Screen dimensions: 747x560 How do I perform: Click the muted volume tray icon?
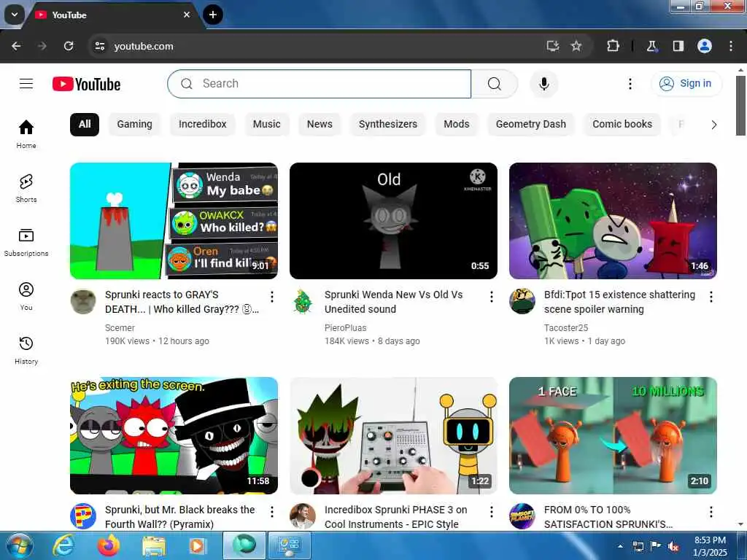pyautogui.click(x=673, y=546)
